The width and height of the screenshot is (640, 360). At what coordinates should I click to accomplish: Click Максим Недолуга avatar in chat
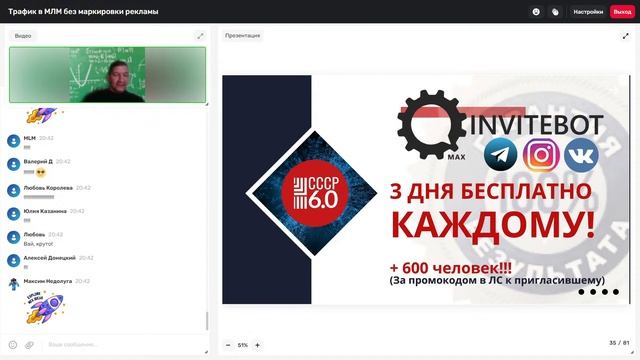point(13,284)
